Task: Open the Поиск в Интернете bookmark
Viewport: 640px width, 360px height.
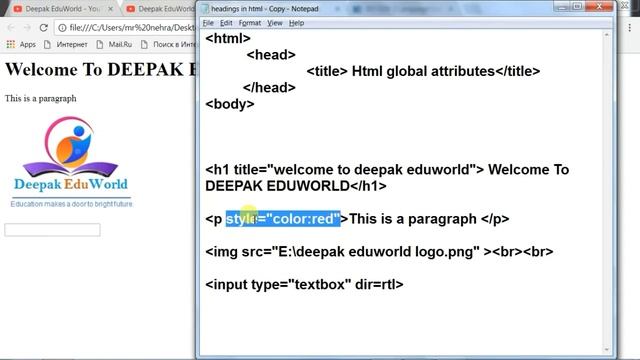Action: pyautogui.click(x=168, y=44)
